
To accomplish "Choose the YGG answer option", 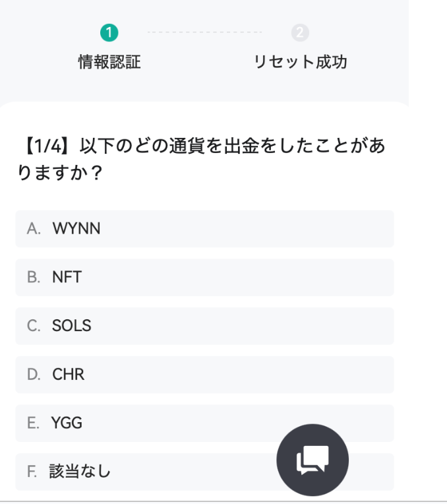I will (x=204, y=423).
